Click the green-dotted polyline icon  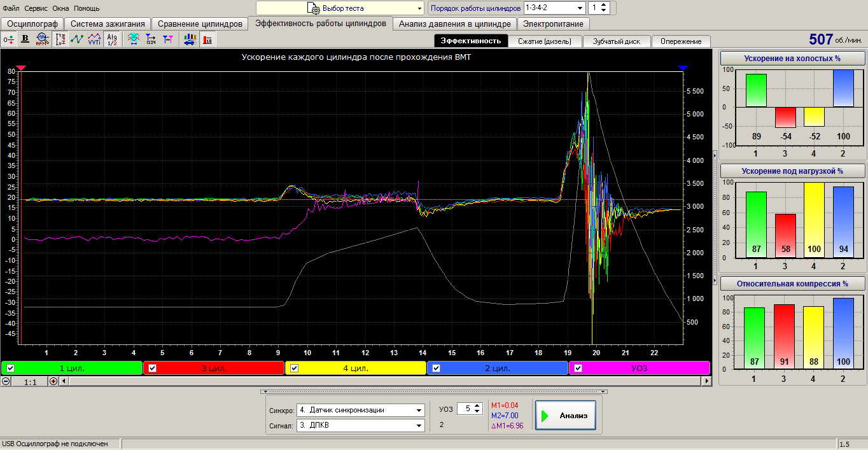[77, 39]
